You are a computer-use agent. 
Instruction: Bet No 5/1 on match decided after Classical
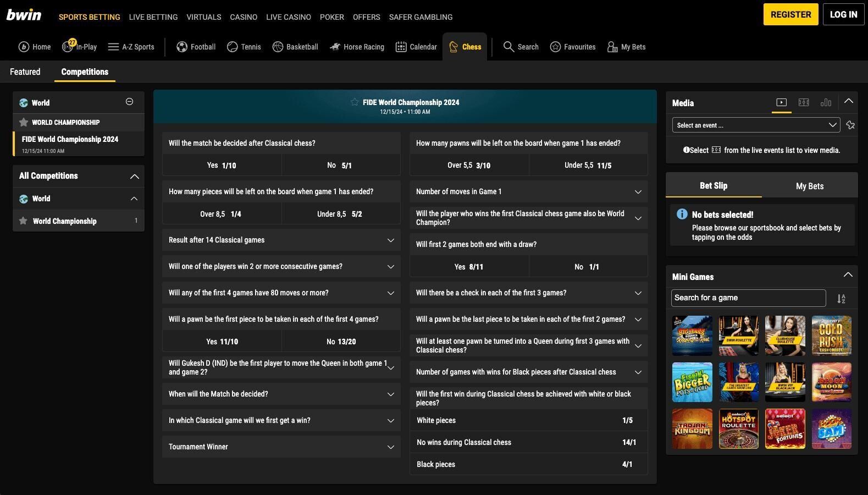pyautogui.click(x=341, y=165)
